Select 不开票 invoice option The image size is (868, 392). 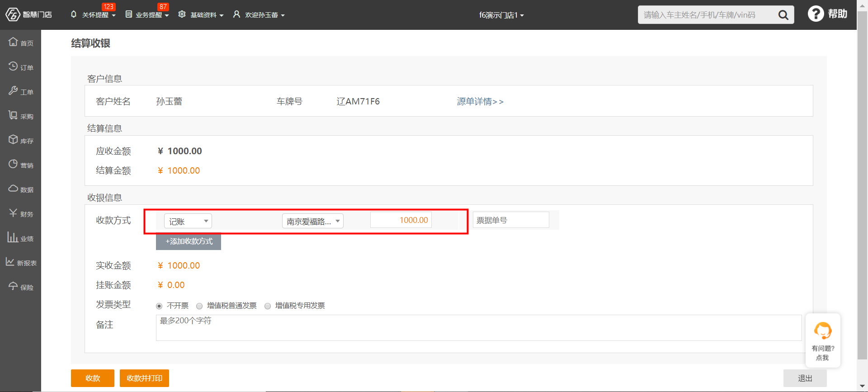click(159, 306)
